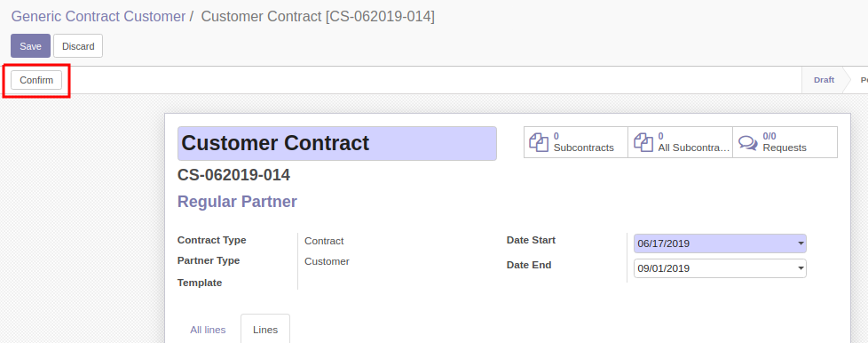868x343 pixels.
Task: Open the Requests speech bubbles icon
Action: tap(748, 142)
